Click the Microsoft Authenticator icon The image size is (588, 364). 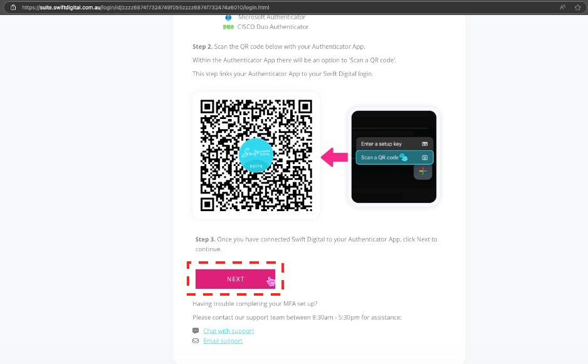point(228,18)
